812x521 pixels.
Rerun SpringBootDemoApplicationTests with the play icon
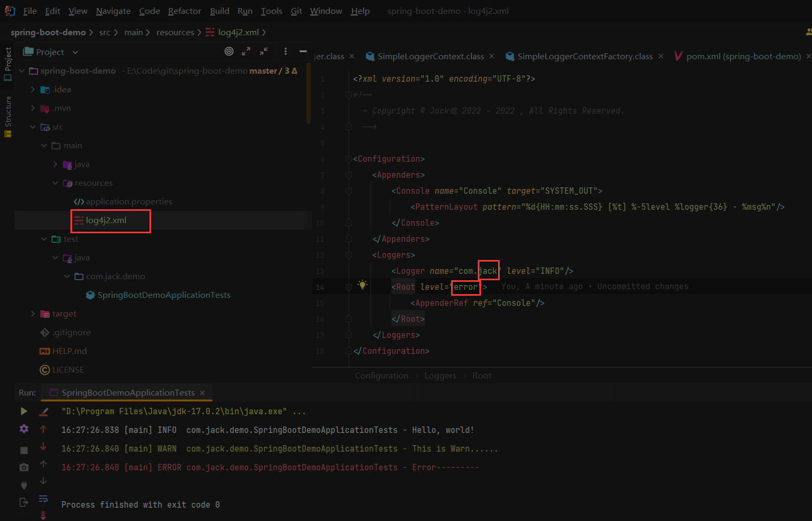tap(24, 411)
